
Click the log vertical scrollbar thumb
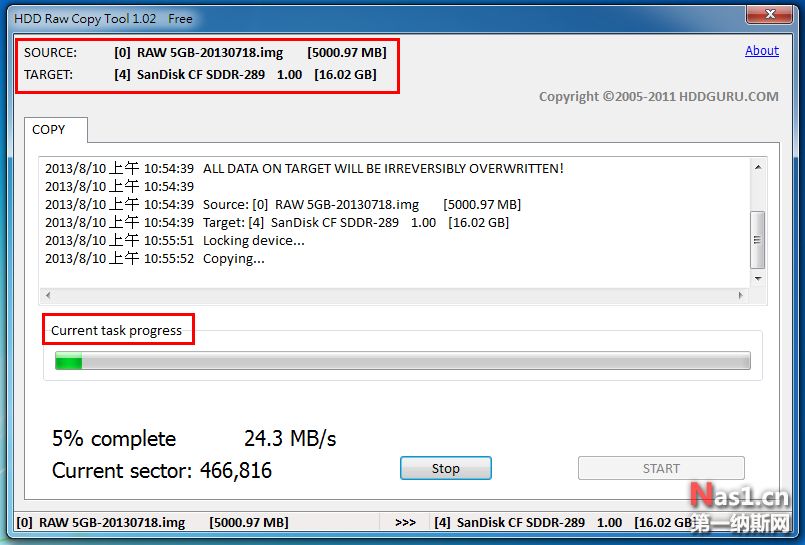click(x=758, y=240)
